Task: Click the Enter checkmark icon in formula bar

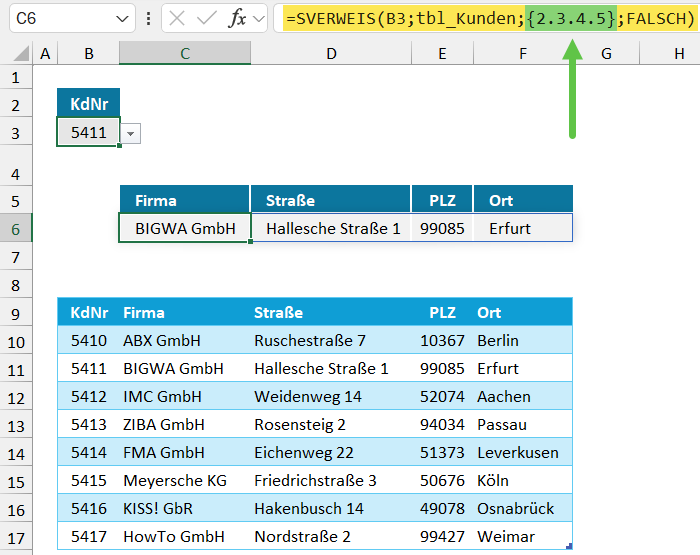Action: tap(207, 19)
